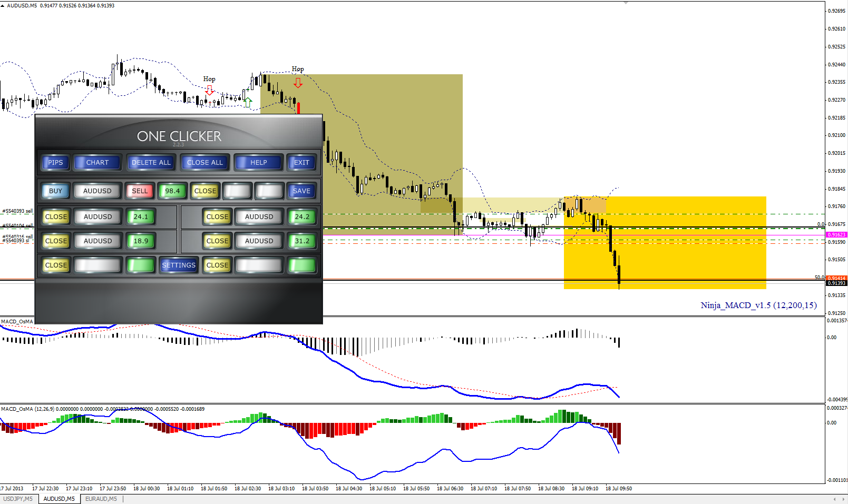Open the CHART option in One Clicker
848x504 pixels.
[98, 163]
